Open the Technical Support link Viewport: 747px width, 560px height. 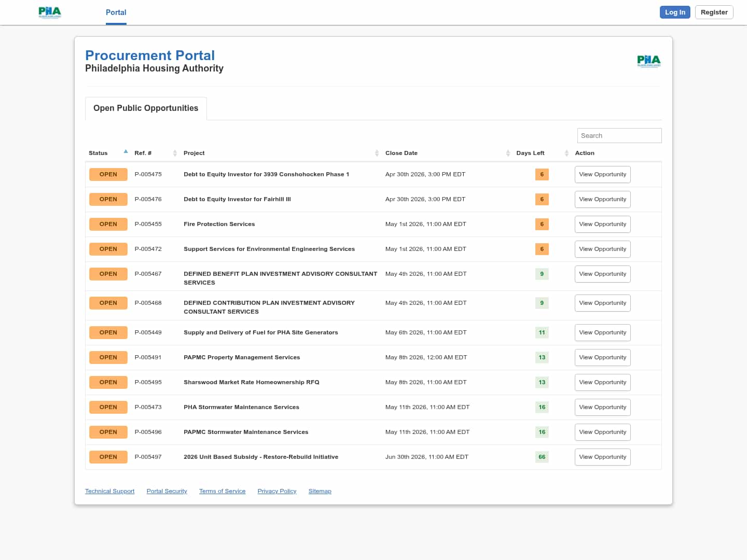click(109, 491)
